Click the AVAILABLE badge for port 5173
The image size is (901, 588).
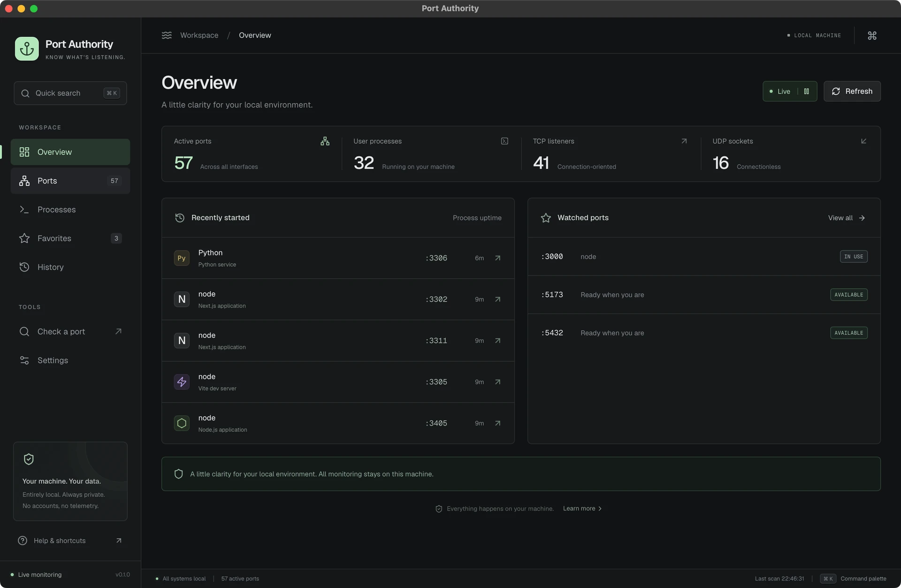pyautogui.click(x=849, y=295)
